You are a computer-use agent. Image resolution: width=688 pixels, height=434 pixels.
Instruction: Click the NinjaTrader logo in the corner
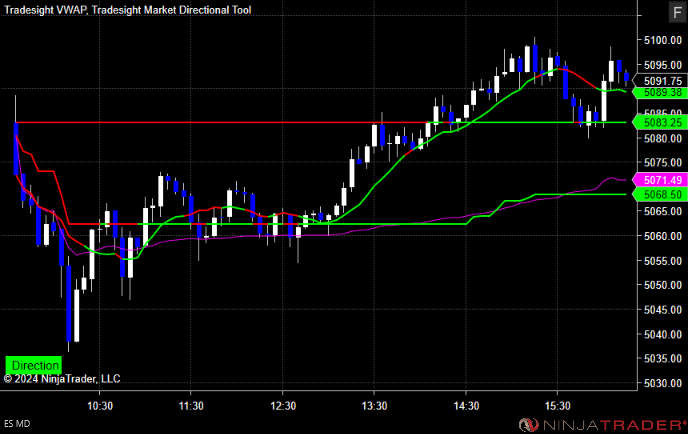coord(602,424)
